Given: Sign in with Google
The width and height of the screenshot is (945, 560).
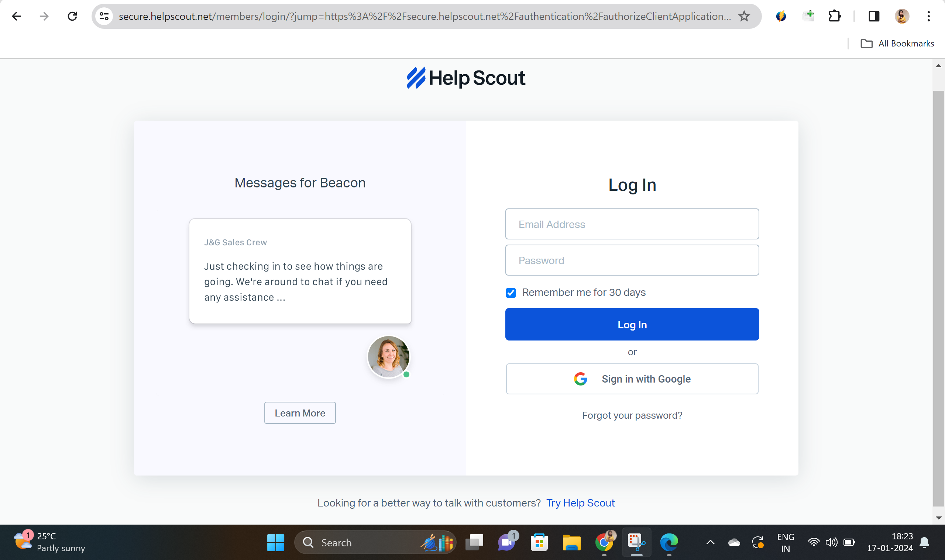Looking at the screenshot, I should click(632, 379).
